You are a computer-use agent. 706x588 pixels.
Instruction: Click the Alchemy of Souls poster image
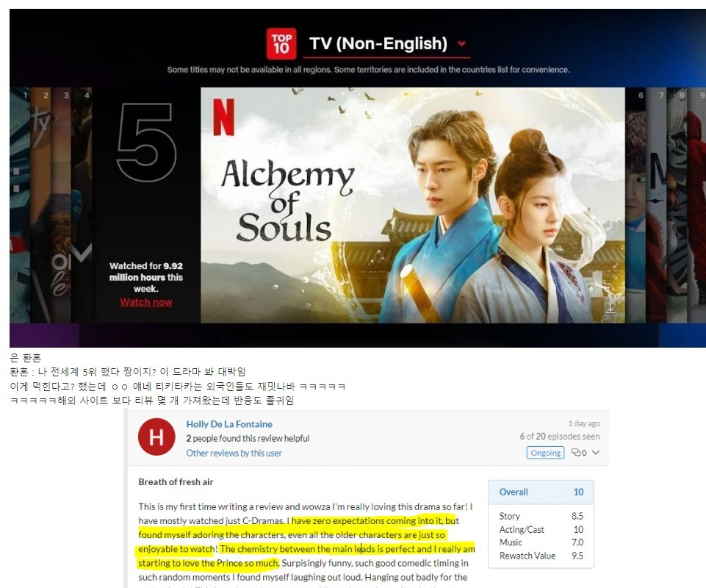[x=412, y=206]
